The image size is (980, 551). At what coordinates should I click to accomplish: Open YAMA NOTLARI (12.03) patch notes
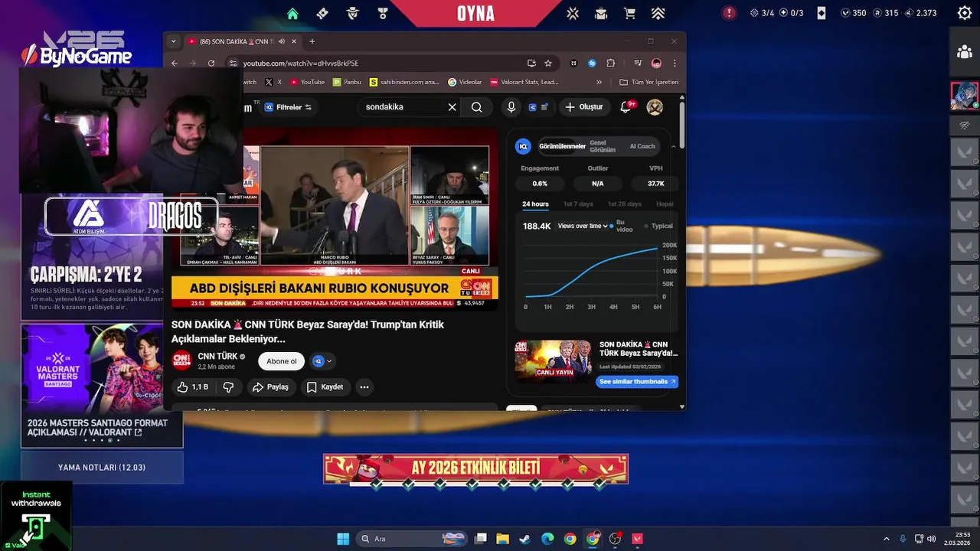click(x=102, y=468)
